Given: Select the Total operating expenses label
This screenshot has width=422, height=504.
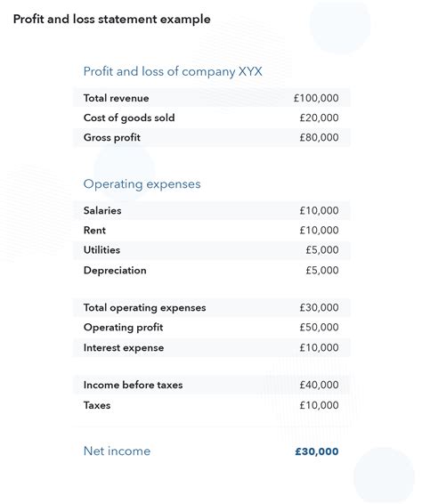Looking at the screenshot, I should point(144,308).
